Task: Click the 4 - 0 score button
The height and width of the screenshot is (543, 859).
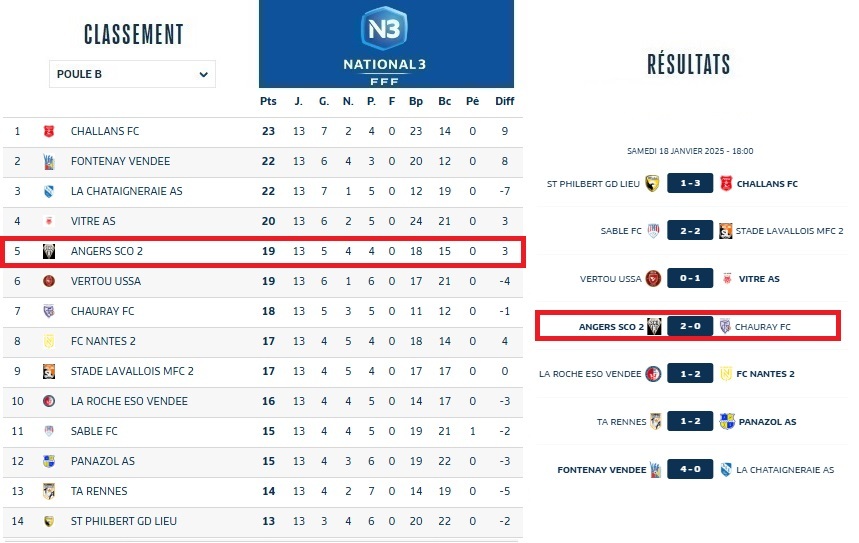Action: (689, 469)
